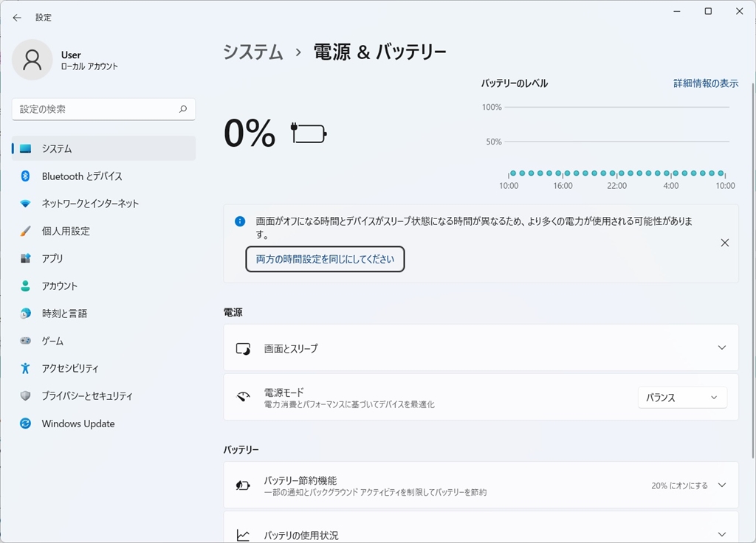Click the 個人用設定 paintbrush icon

pyautogui.click(x=25, y=231)
